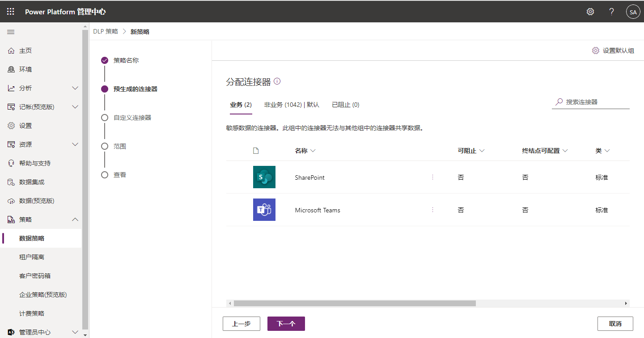Click the 主页 home icon
Screen dimensions: 644x338
coord(12,51)
